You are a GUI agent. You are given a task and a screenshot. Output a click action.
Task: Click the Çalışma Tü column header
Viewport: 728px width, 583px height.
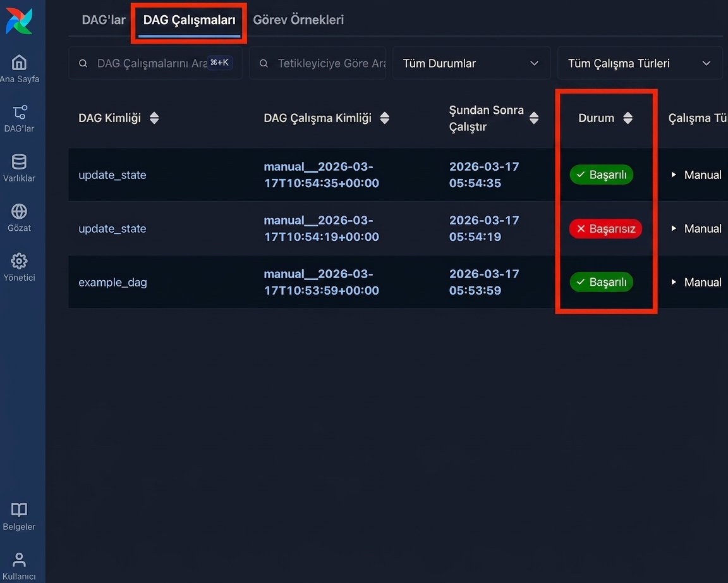tap(698, 118)
